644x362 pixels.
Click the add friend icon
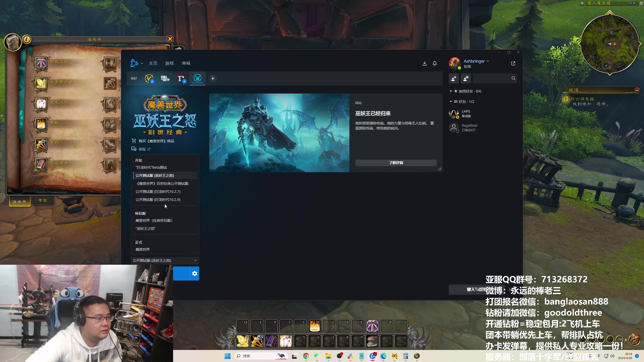tap(454, 78)
